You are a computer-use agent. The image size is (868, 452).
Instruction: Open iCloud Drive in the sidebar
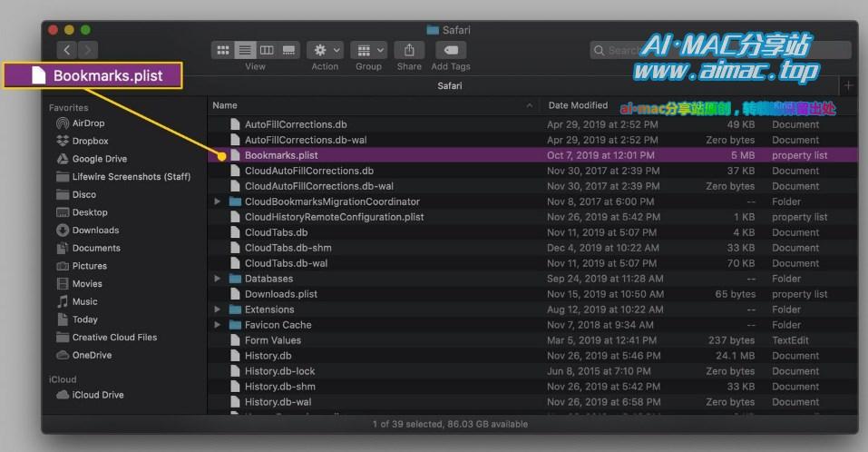[x=90, y=395]
